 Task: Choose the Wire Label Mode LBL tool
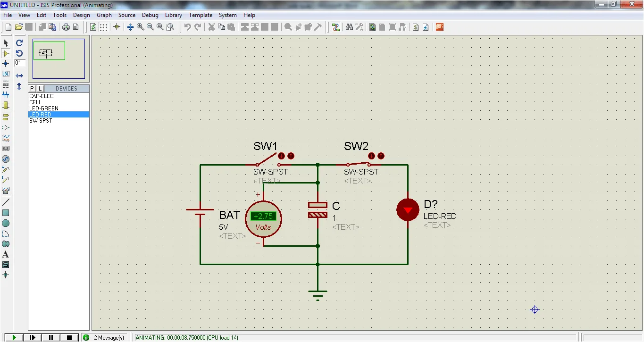6,74
